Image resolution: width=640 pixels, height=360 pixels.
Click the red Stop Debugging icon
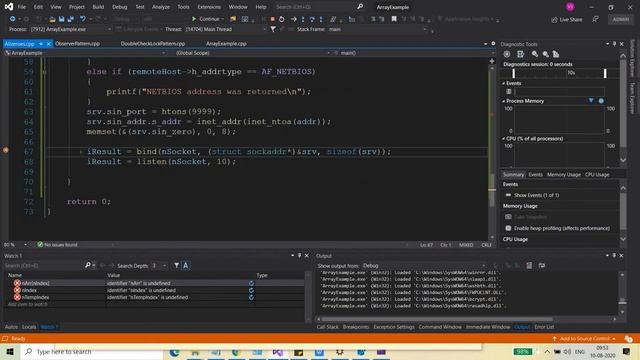[x=273, y=19]
